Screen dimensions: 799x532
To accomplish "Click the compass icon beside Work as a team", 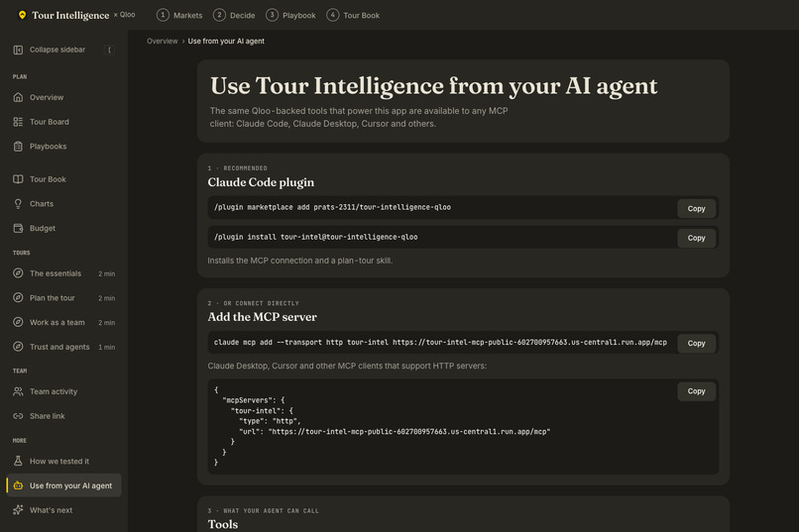I will point(18,322).
